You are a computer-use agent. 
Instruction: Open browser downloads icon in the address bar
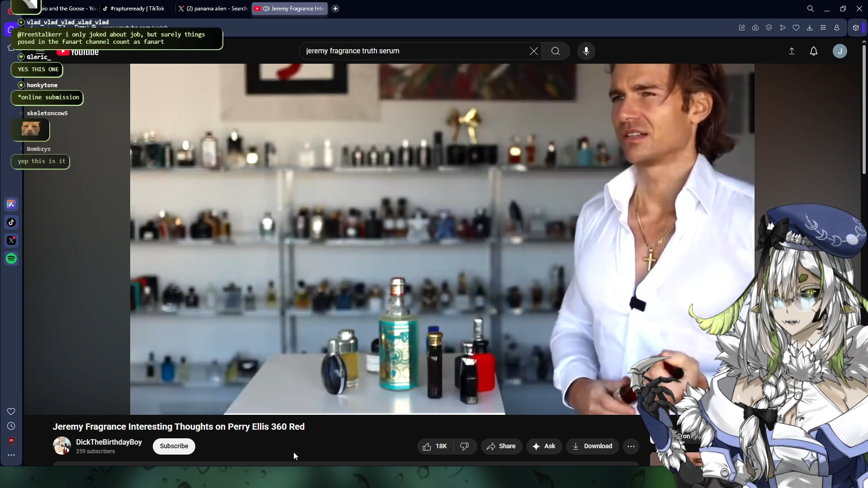810,28
